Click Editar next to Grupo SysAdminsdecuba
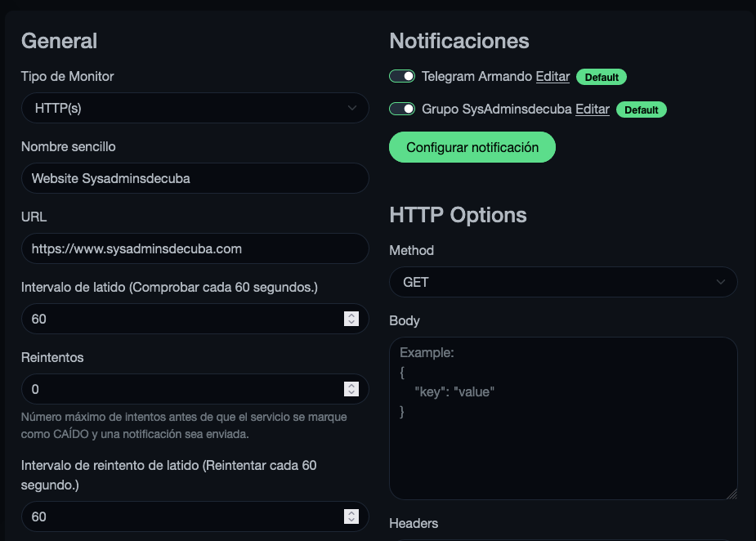Viewport: 756px width, 541px height. point(593,109)
